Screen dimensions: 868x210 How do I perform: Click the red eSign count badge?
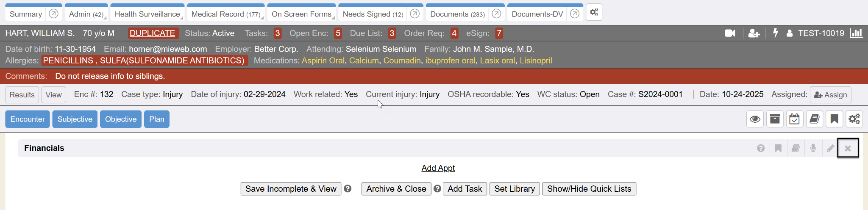click(x=499, y=33)
